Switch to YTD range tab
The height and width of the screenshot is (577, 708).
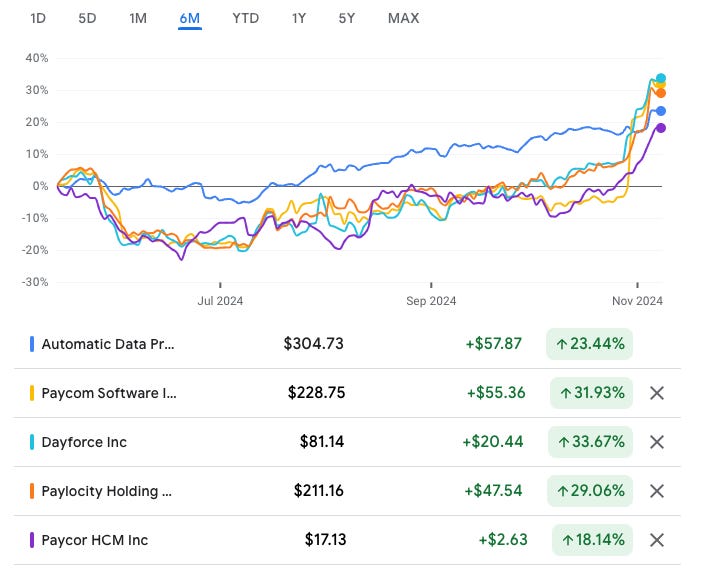point(246,19)
